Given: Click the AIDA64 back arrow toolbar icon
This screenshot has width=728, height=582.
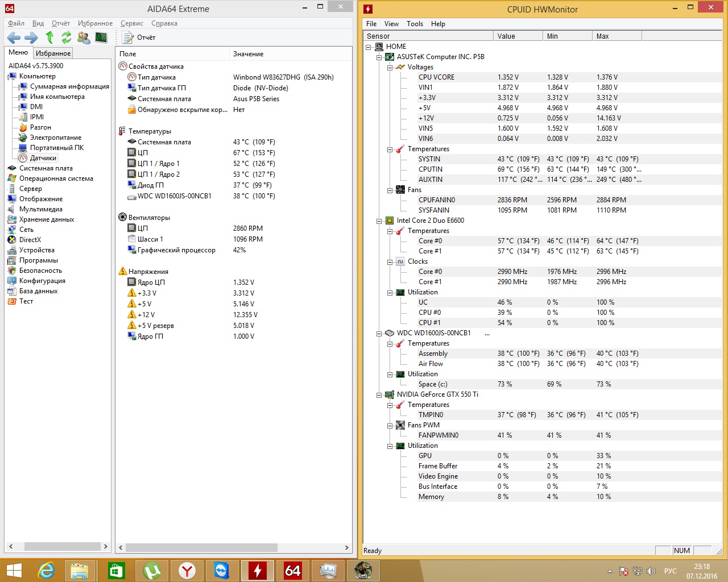Looking at the screenshot, I should tap(14, 38).
